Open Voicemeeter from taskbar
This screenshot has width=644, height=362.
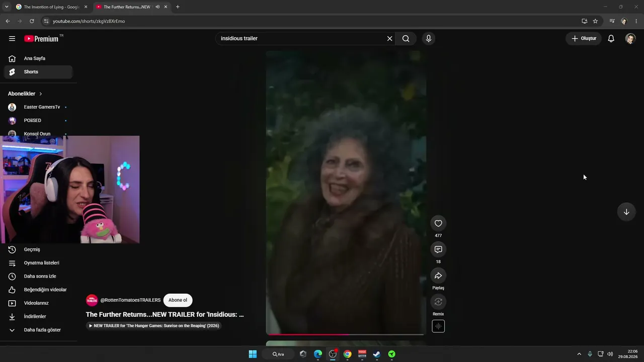[x=362, y=354]
